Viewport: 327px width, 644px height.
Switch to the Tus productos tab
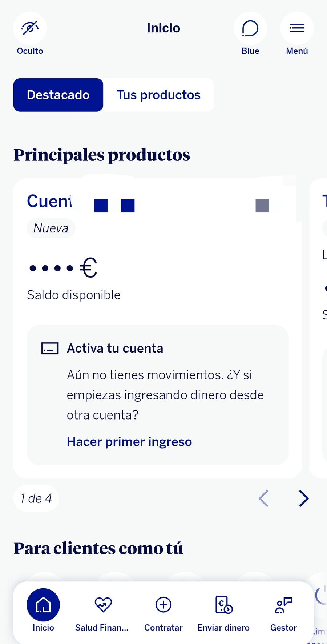coord(158,95)
